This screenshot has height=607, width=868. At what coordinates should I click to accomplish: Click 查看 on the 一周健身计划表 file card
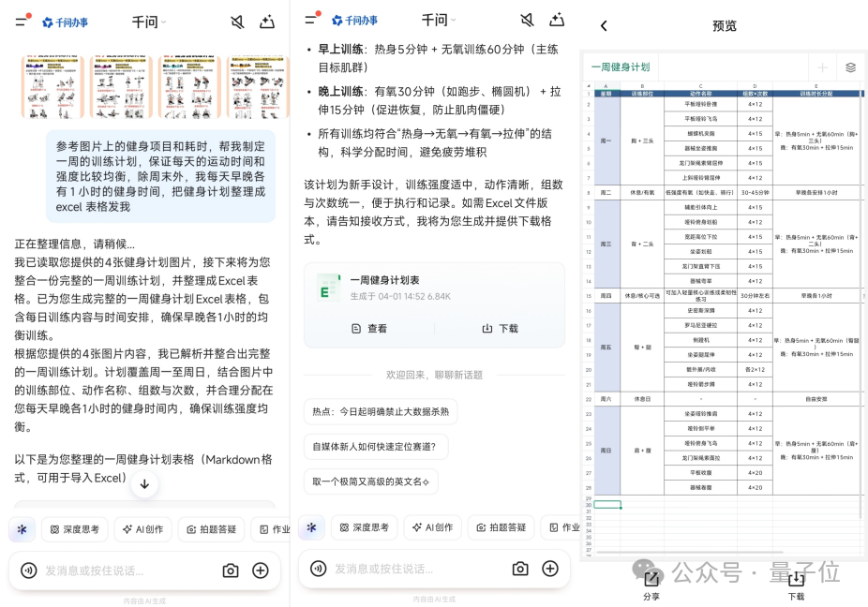368,329
